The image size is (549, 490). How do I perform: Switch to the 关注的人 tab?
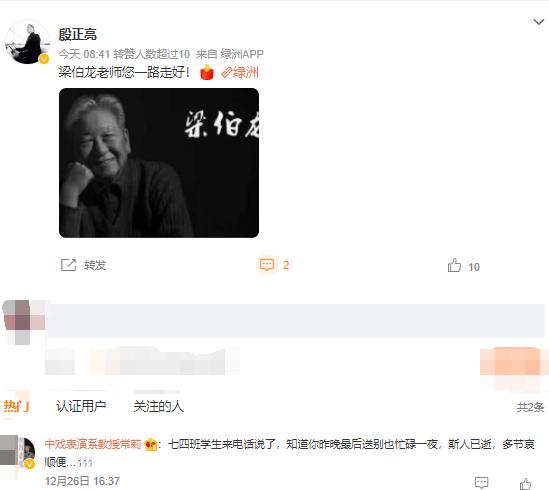coord(158,406)
